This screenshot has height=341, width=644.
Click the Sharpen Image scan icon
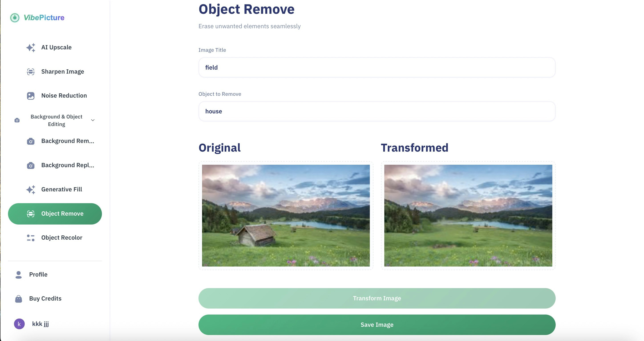point(30,72)
